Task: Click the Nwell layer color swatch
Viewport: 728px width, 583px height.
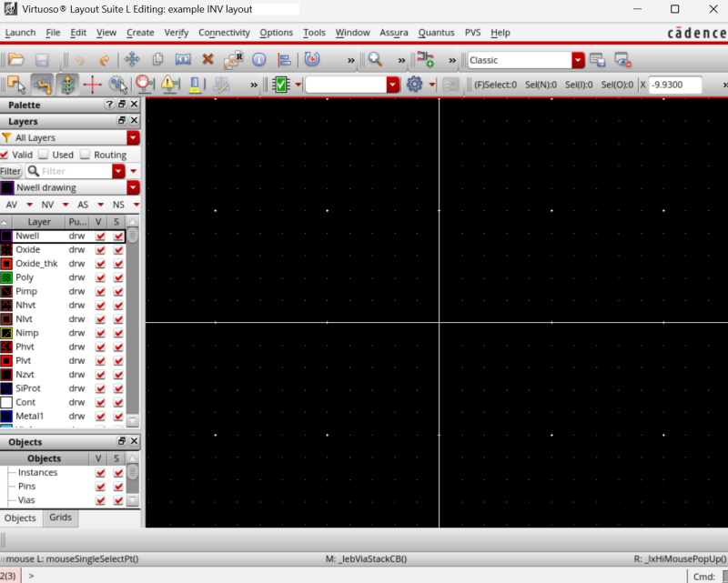Action: tap(7, 236)
